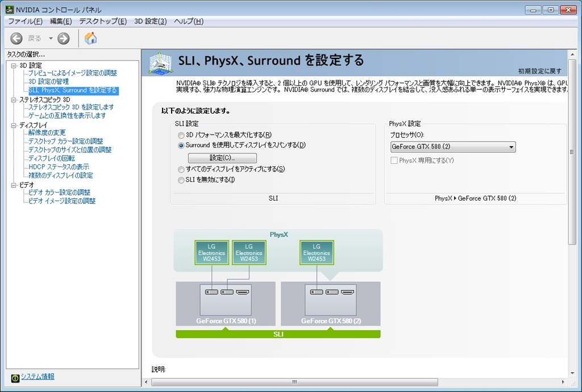Open the 3D 設定 menu in menu bar
The width and height of the screenshot is (582, 392).
click(150, 22)
